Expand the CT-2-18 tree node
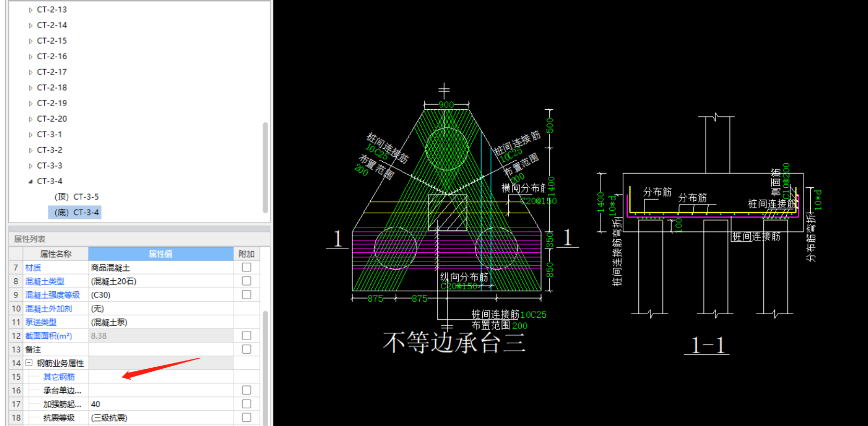The height and width of the screenshot is (426, 868). click(x=30, y=88)
